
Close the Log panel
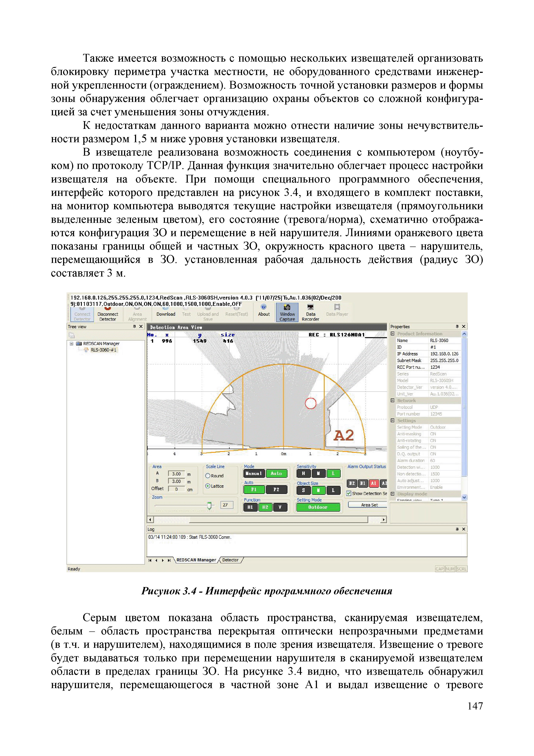click(x=464, y=529)
